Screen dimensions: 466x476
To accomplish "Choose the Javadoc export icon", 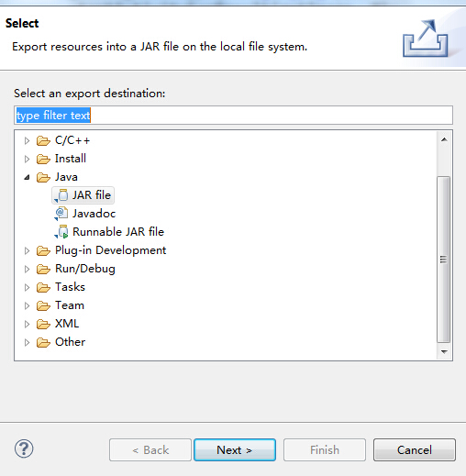I will tap(61, 214).
